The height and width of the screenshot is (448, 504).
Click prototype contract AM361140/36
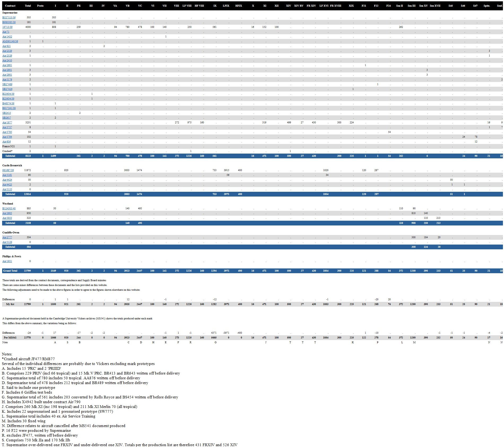point(10,41)
